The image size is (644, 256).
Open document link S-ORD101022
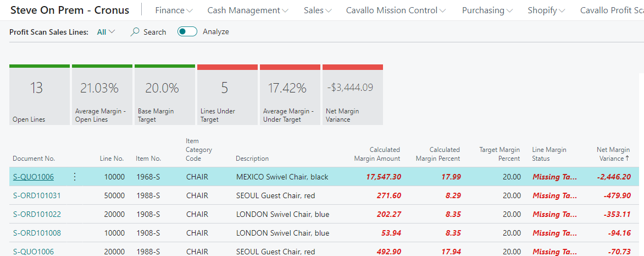[x=37, y=214]
